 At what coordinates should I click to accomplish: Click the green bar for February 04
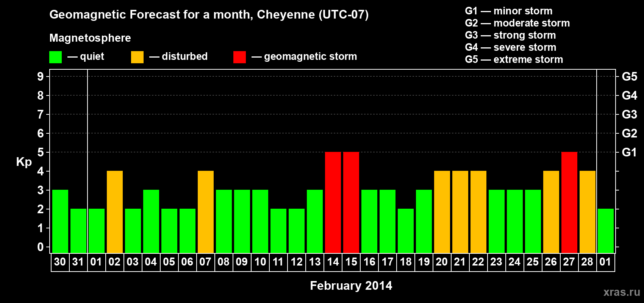point(151,222)
